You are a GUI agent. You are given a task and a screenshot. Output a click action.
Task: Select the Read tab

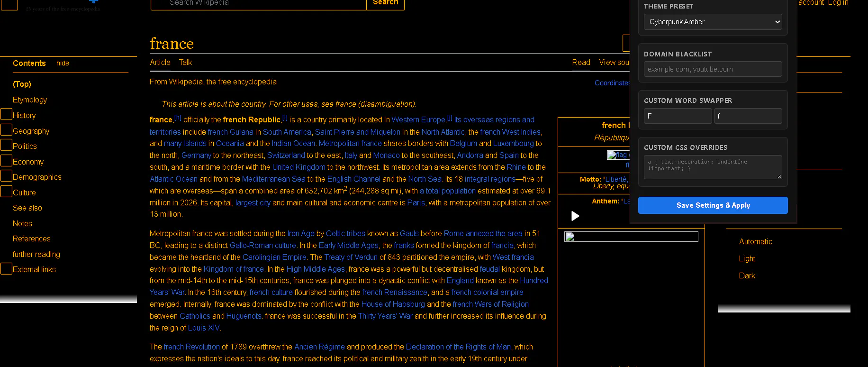[581, 62]
